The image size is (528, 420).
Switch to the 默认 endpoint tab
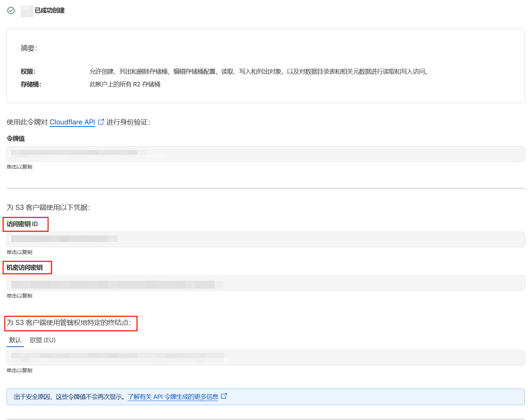[15, 340]
